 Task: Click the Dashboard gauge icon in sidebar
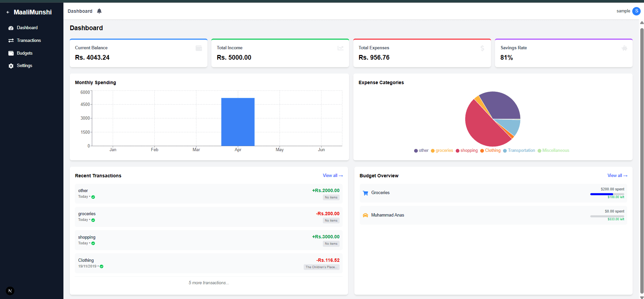(x=11, y=28)
